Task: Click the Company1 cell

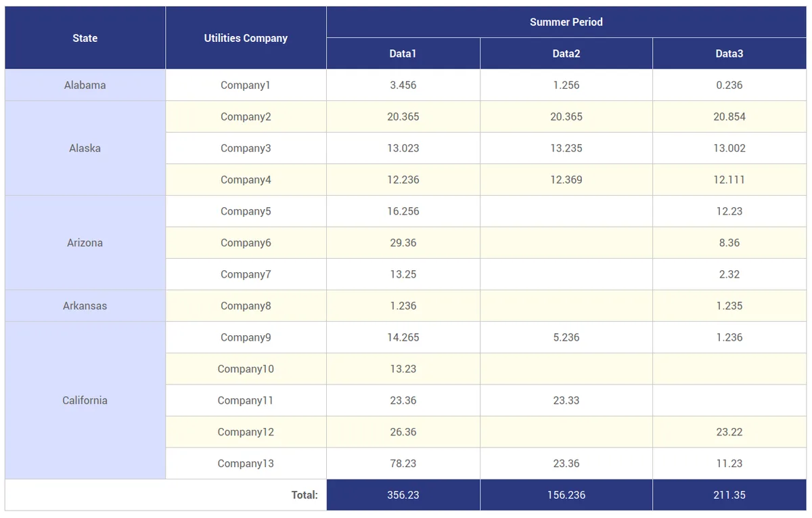Action: 246,85
